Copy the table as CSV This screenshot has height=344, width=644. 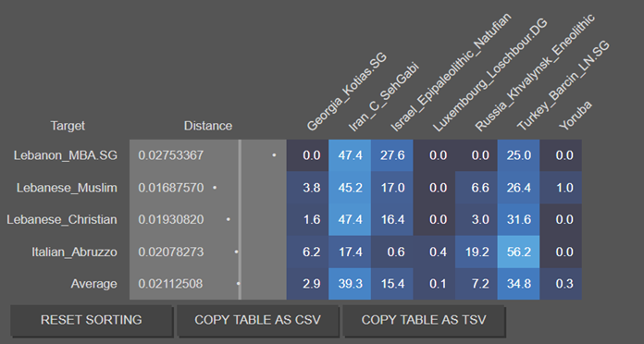click(257, 320)
